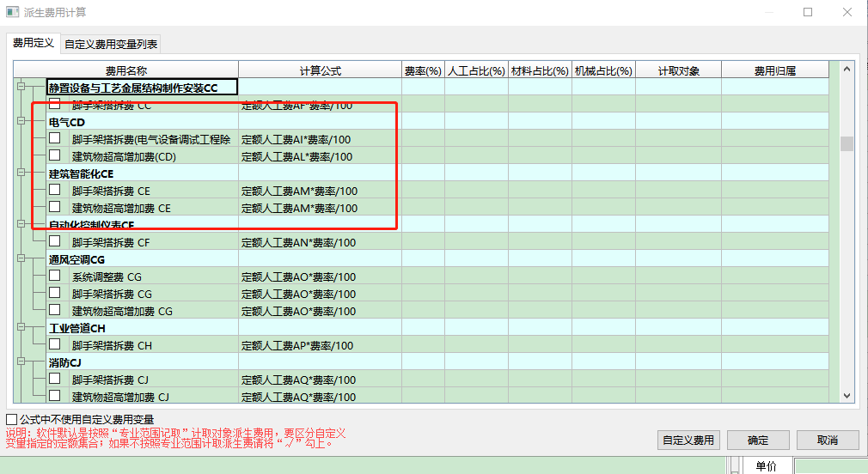Click the 费率(%) column header
This screenshot has height=474, width=868.
pos(424,70)
